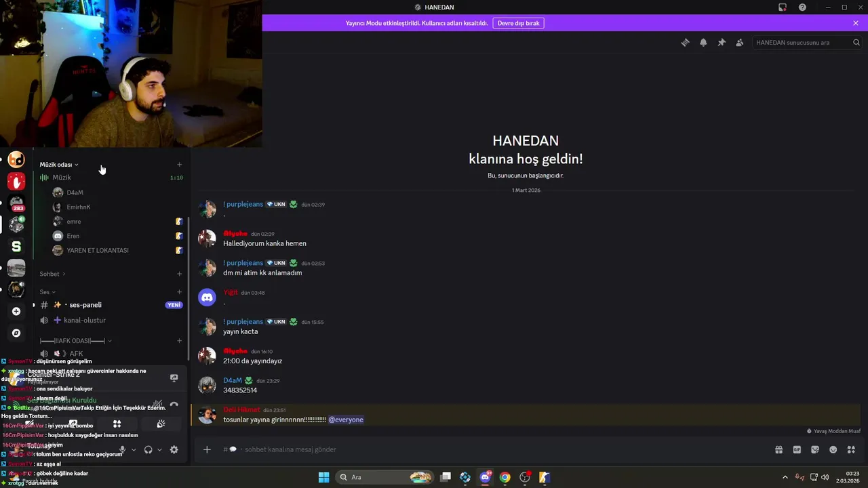Open the soundboard icon in voice panel
This screenshot has height=488, width=868.
tap(161, 424)
